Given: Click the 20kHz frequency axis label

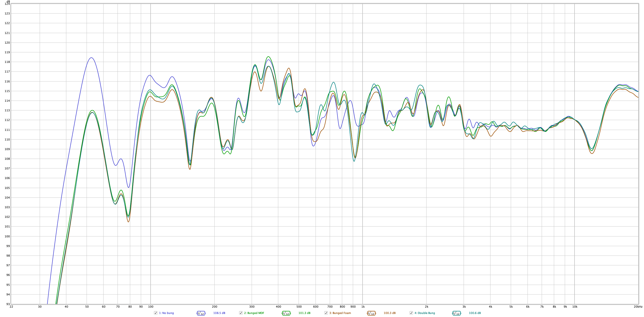Looking at the screenshot, I should click(638, 307).
